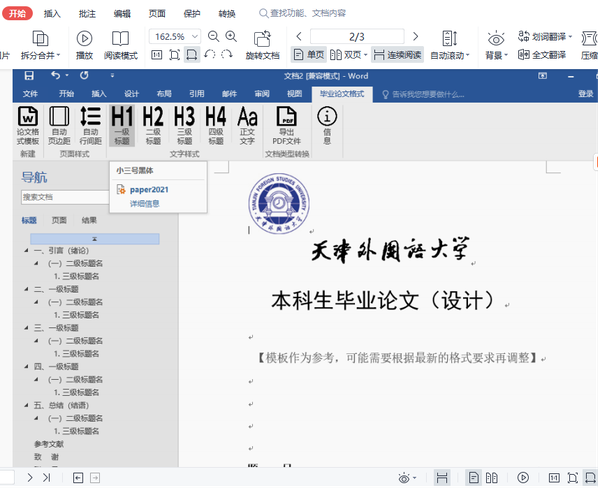Open the 论文格式模板 template icon
The image size is (600, 488).
click(x=28, y=125)
